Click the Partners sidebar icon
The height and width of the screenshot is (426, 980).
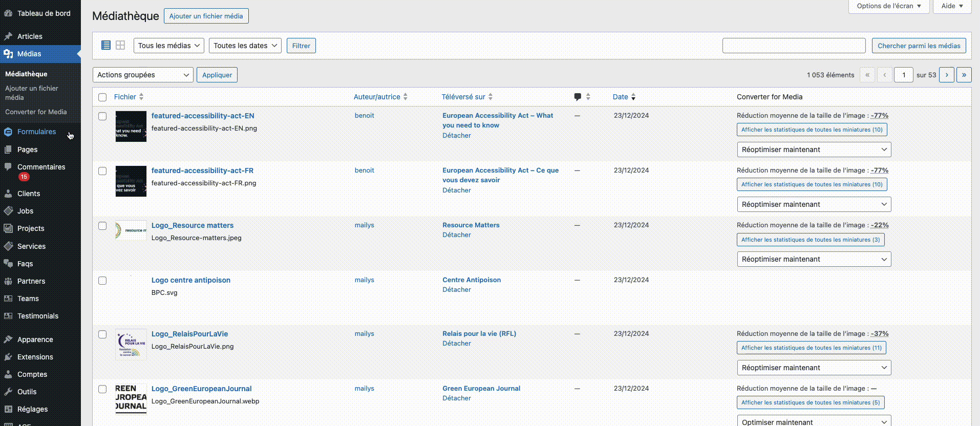pos(8,281)
